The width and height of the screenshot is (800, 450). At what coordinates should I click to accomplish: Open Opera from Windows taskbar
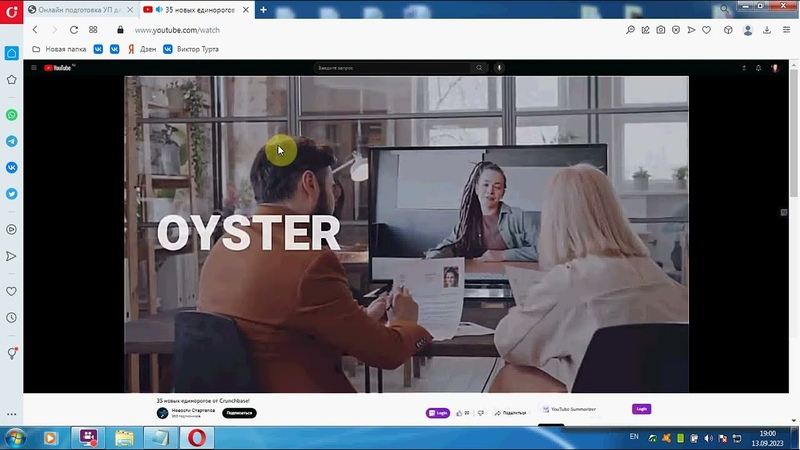pos(197,438)
